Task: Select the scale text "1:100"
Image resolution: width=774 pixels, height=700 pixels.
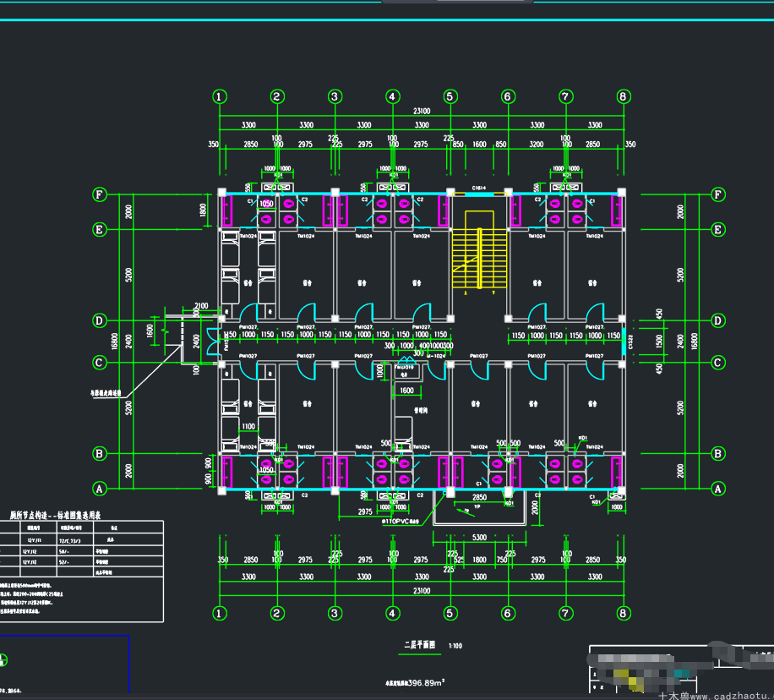Action: click(455, 646)
